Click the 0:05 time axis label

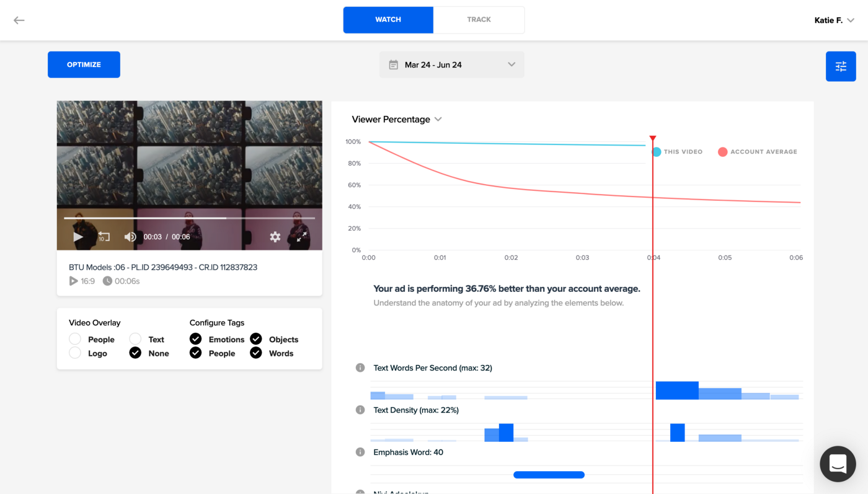725,258
